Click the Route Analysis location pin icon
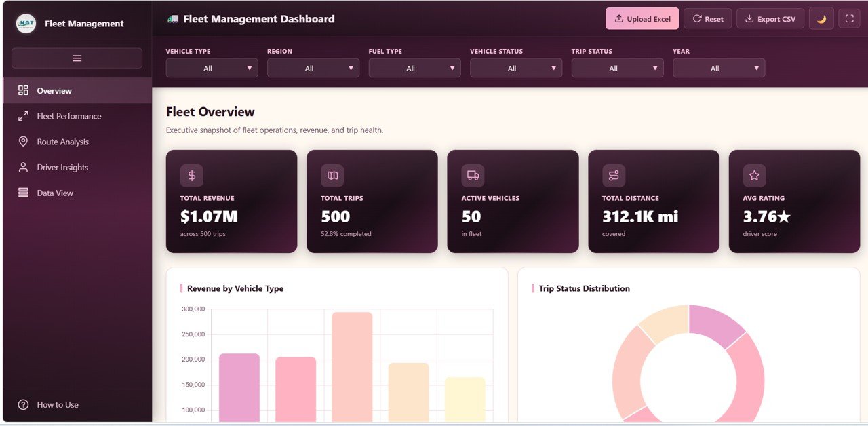Image resolution: width=868 pixels, height=426 pixels. 24,142
